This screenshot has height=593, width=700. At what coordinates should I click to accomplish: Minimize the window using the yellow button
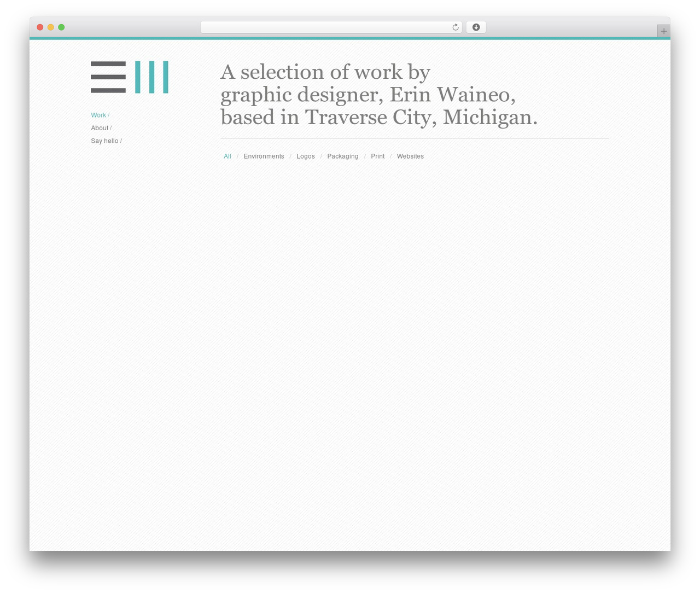click(51, 27)
